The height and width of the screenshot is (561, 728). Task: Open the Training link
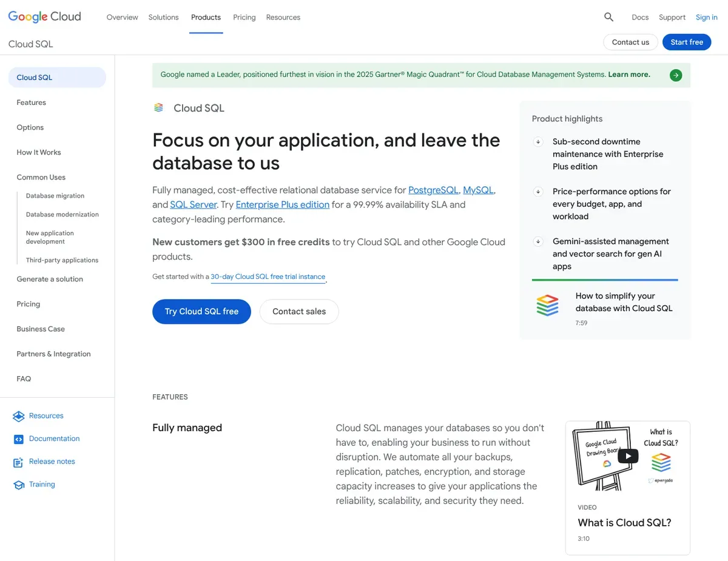[42, 485]
